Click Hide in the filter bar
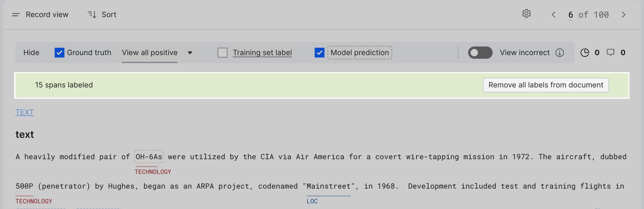 click(x=31, y=53)
